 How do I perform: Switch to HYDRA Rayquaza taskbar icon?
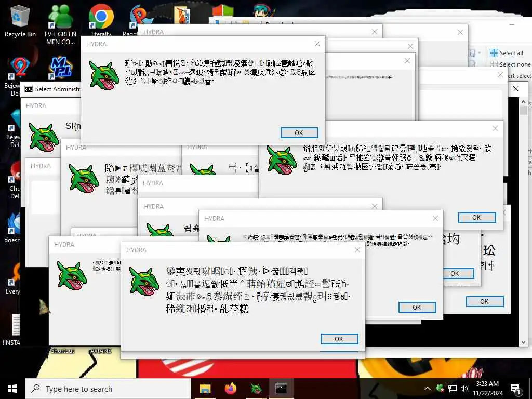point(256,389)
